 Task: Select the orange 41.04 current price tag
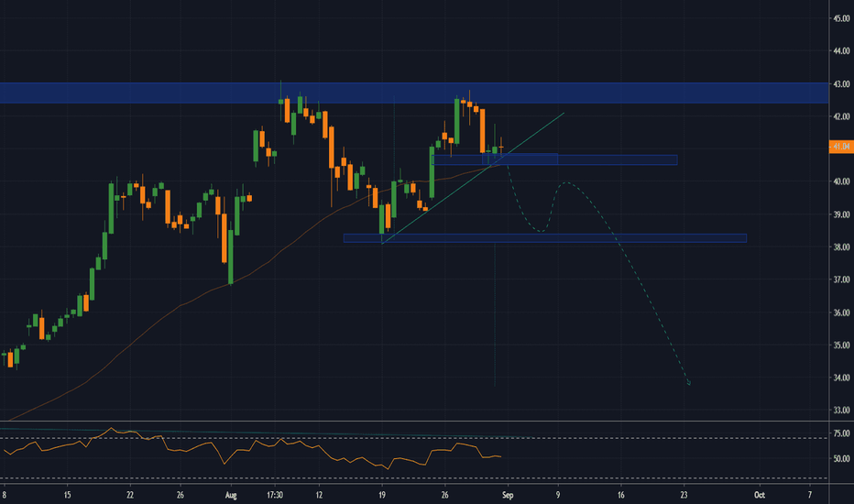[841, 147]
